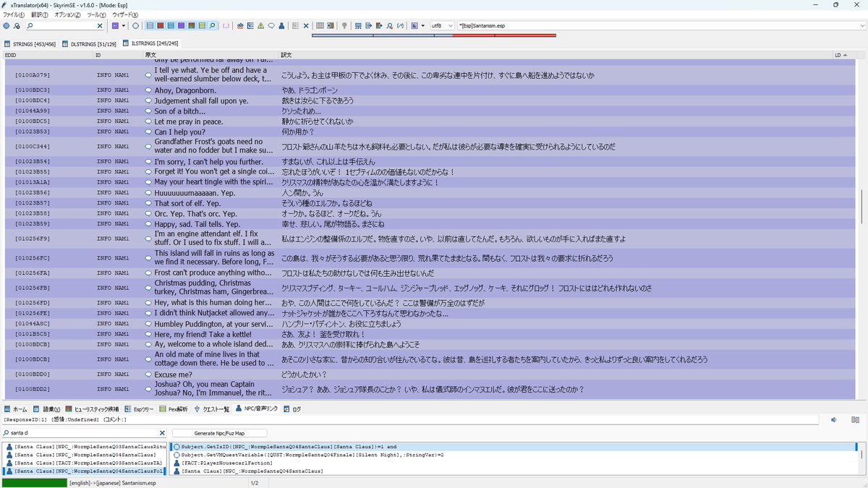
Task: Click the search-and-replace icon beside blue circle
Action: pyautogui.click(x=16, y=25)
